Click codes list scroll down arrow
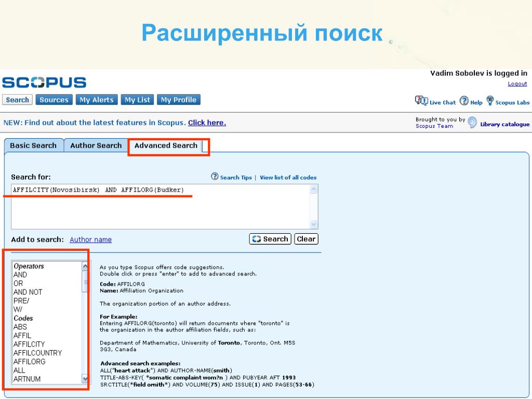 (85, 379)
